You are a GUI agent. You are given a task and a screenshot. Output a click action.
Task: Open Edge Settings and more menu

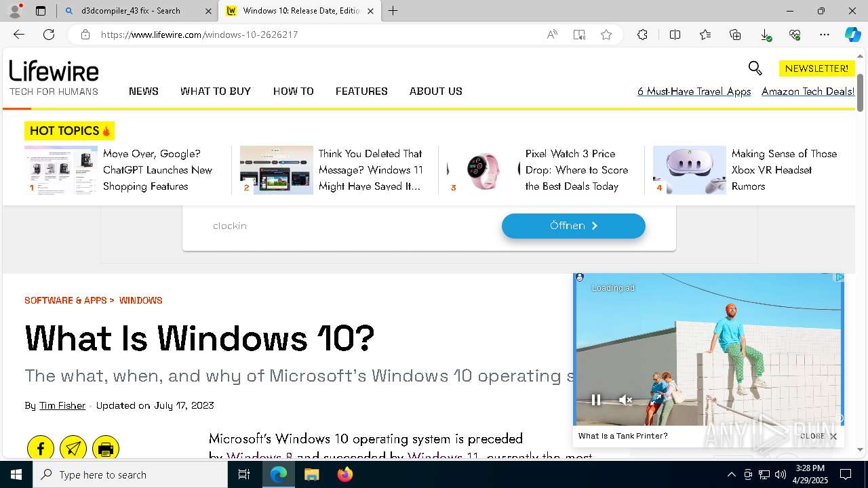(825, 35)
